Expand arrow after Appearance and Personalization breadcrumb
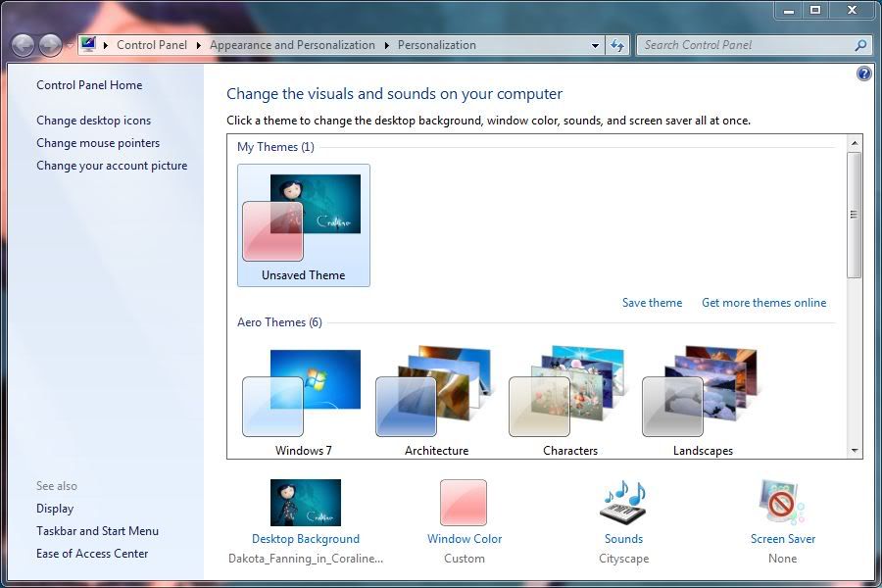882x588 pixels. [x=386, y=45]
